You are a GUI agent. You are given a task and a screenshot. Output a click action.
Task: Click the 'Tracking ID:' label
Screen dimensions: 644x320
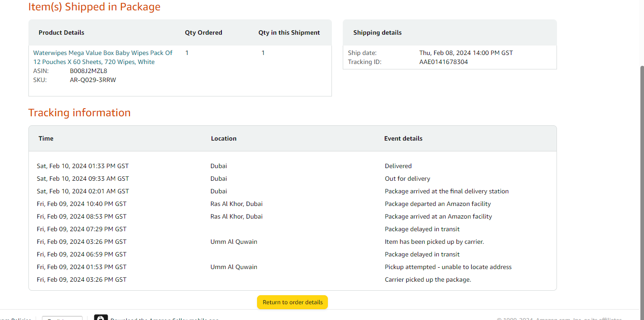pyautogui.click(x=364, y=62)
